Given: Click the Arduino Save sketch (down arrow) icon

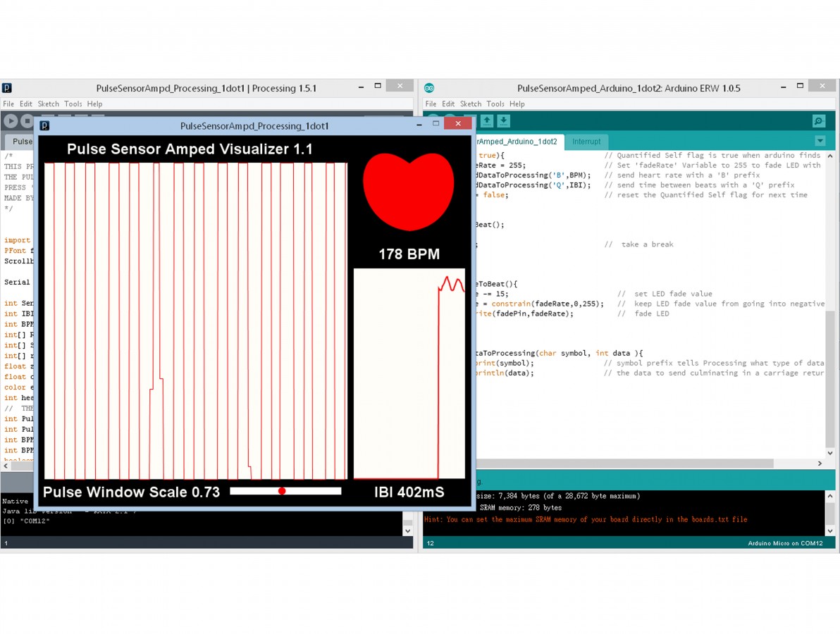Looking at the screenshot, I should 504,121.
